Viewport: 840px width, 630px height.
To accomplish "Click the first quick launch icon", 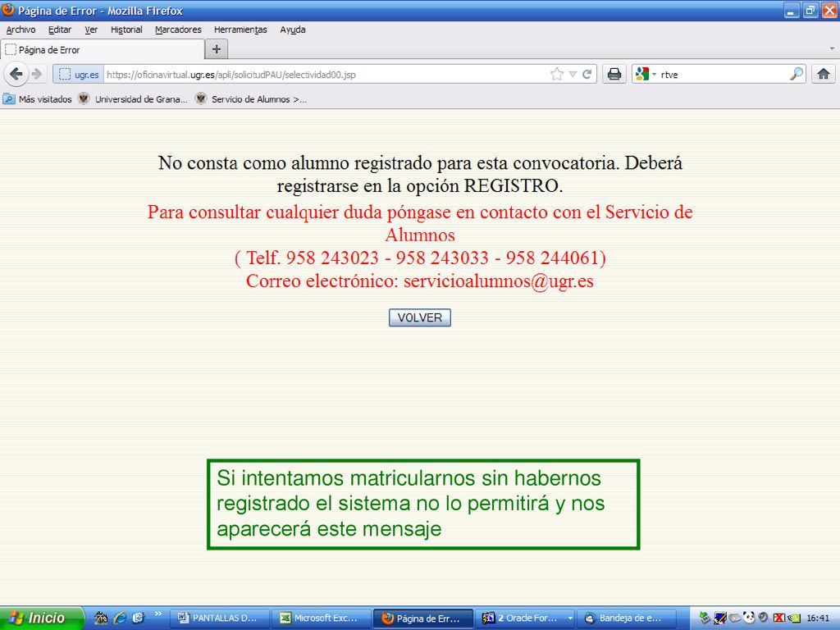I will click(x=101, y=618).
